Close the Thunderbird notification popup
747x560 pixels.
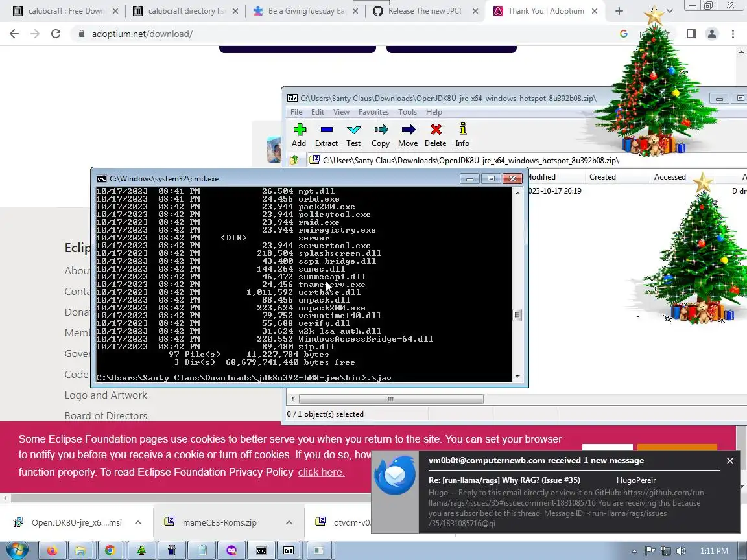click(x=730, y=460)
